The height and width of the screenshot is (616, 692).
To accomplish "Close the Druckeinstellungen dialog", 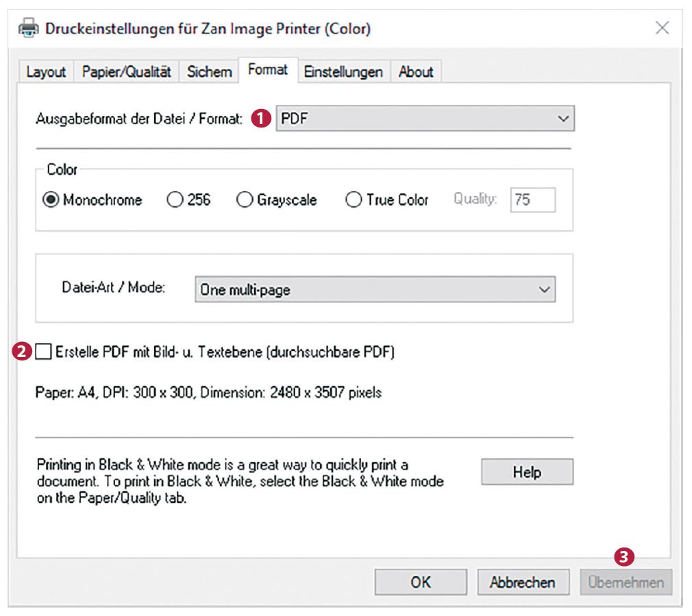I will pos(662,29).
